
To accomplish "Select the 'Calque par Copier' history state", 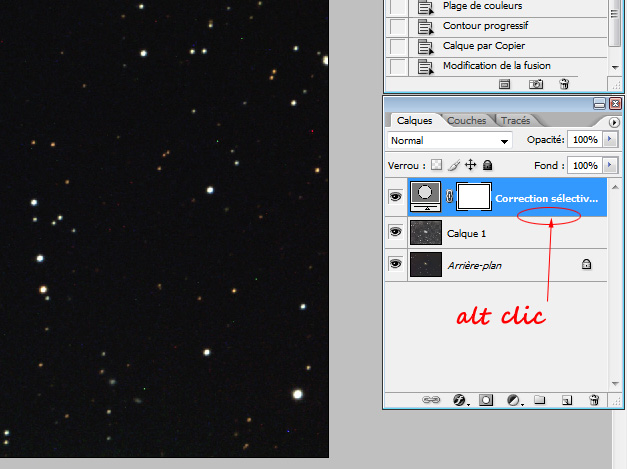I will (508, 47).
